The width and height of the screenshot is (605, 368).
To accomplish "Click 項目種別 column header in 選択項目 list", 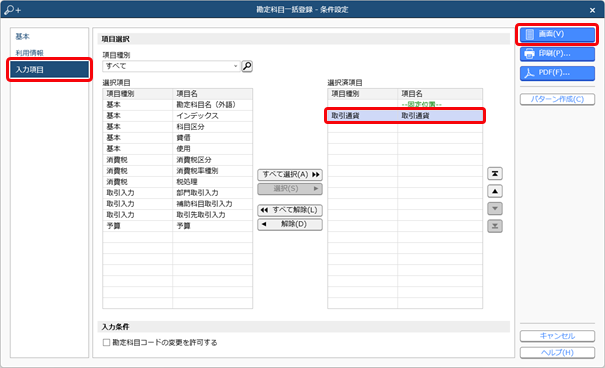I will coord(138,94).
